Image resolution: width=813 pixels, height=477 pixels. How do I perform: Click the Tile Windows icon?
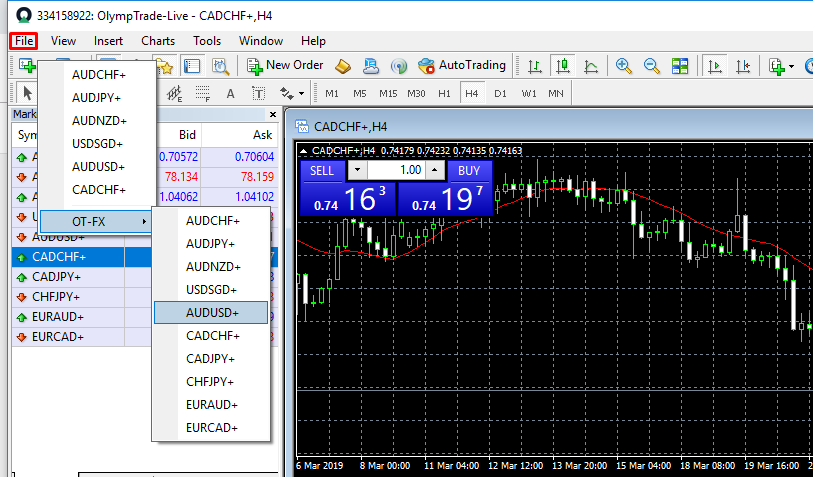(x=680, y=66)
